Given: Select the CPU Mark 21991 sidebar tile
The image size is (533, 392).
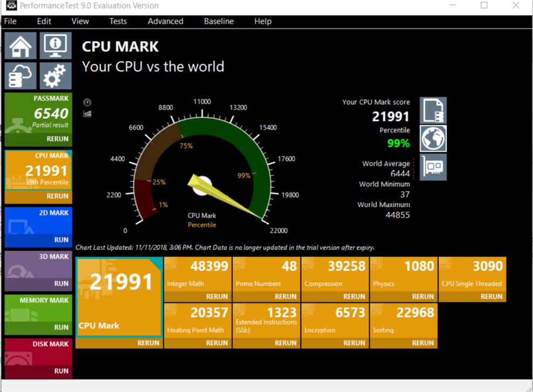Looking at the screenshot, I should [x=38, y=170].
